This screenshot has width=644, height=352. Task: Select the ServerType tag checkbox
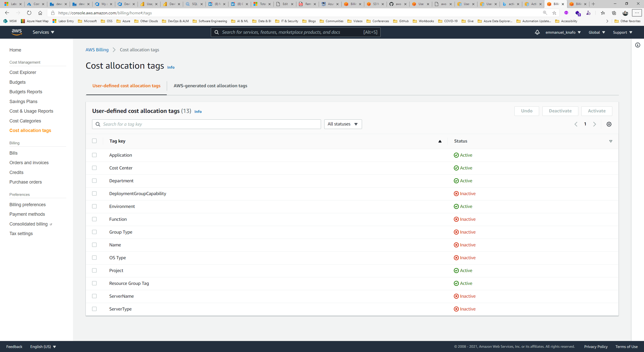coord(95,309)
